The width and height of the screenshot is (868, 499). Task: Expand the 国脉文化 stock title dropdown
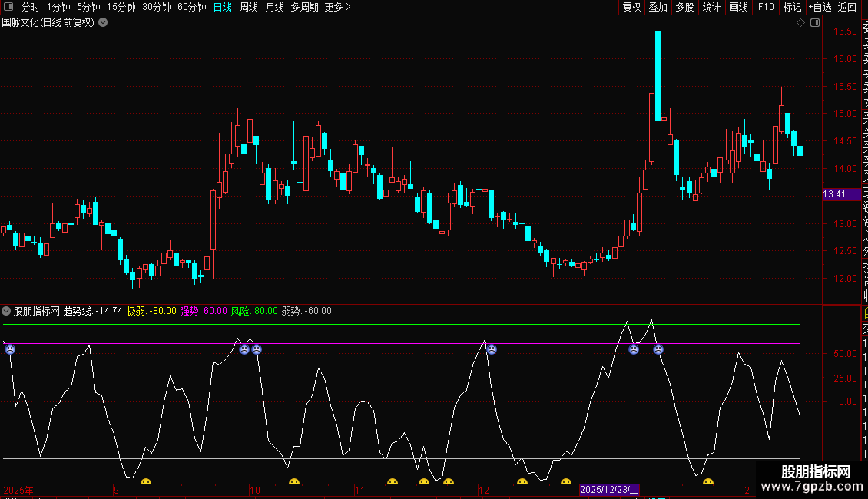coord(103,22)
